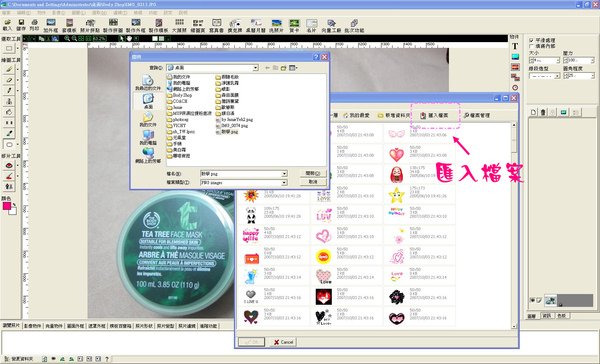Open the view menu icon in file dialog
The height and width of the screenshot is (364, 600).
(293, 68)
